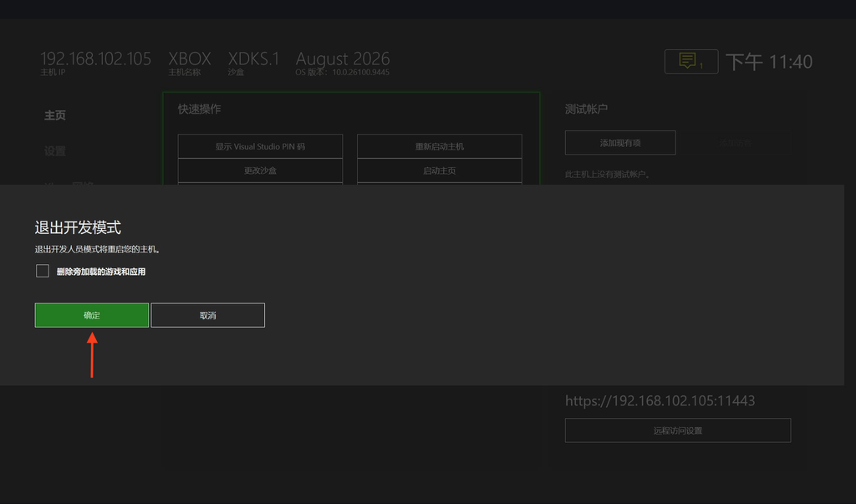Click the https://192.168.102.105:11443 address

(x=660, y=401)
